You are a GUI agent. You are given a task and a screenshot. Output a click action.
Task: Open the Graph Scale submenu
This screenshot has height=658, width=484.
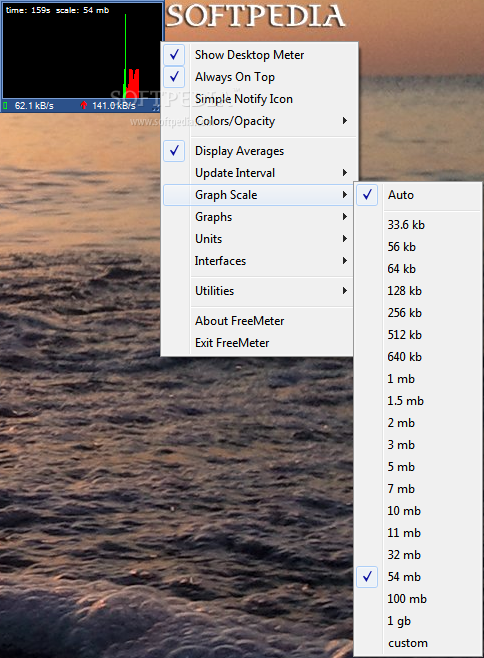coord(258,195)
